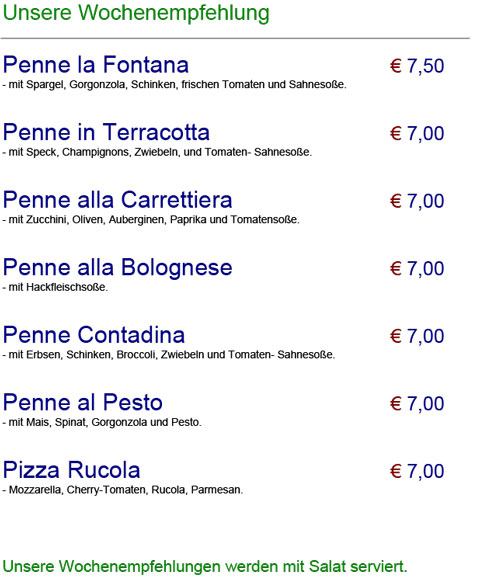
Task: Click the price beside Penne alla Carrettiera
Action: tap(417, 202)
